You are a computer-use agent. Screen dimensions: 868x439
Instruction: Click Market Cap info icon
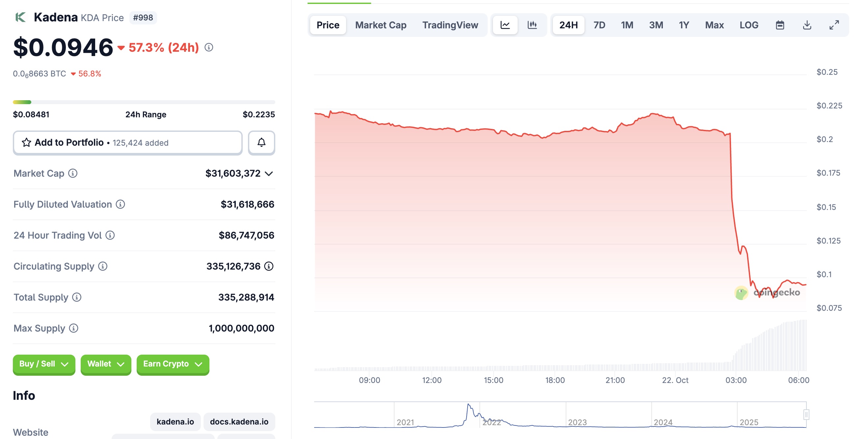73,173
